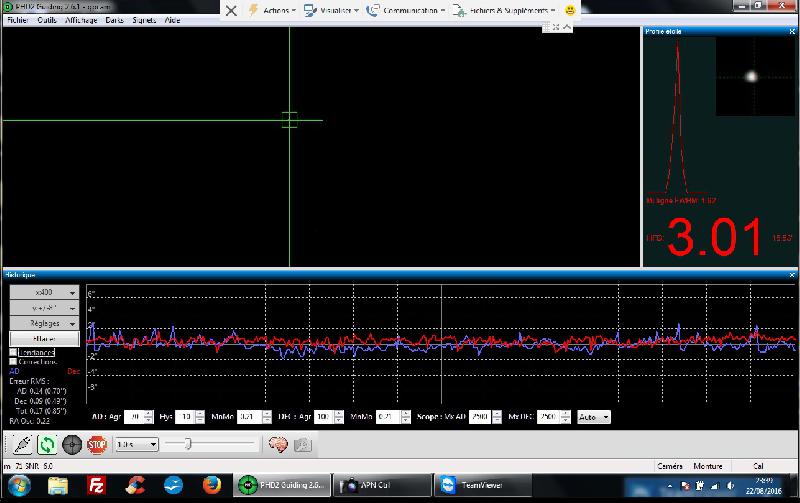Click the Caméra status bar indicator

click(x=669, y=466)
